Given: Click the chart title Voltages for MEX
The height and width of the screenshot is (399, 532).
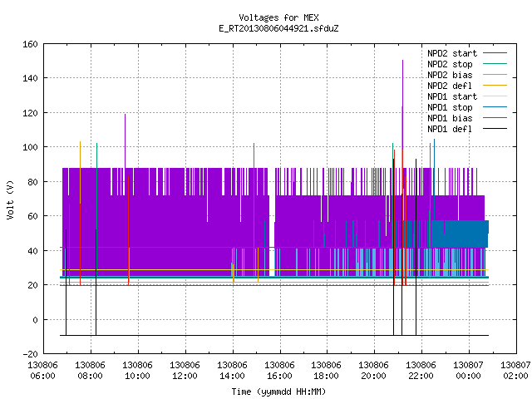Looking at the screenshot, I should point(279,17).
